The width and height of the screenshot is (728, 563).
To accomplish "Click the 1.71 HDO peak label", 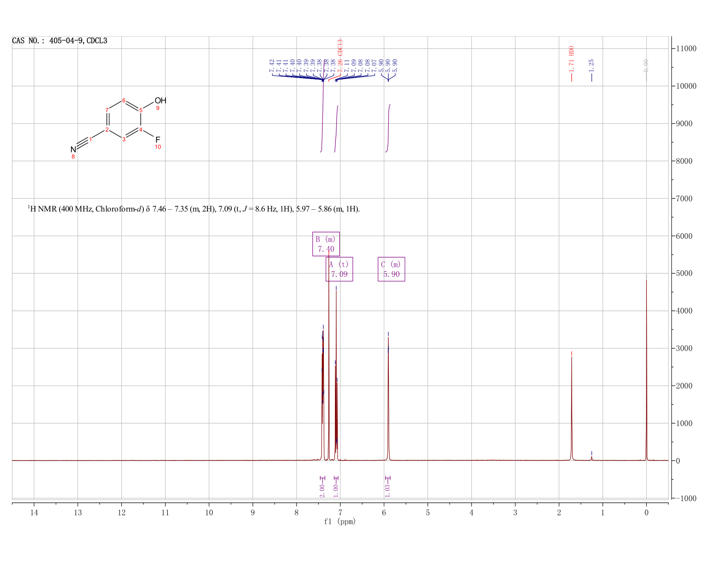I will pos(571,59).
